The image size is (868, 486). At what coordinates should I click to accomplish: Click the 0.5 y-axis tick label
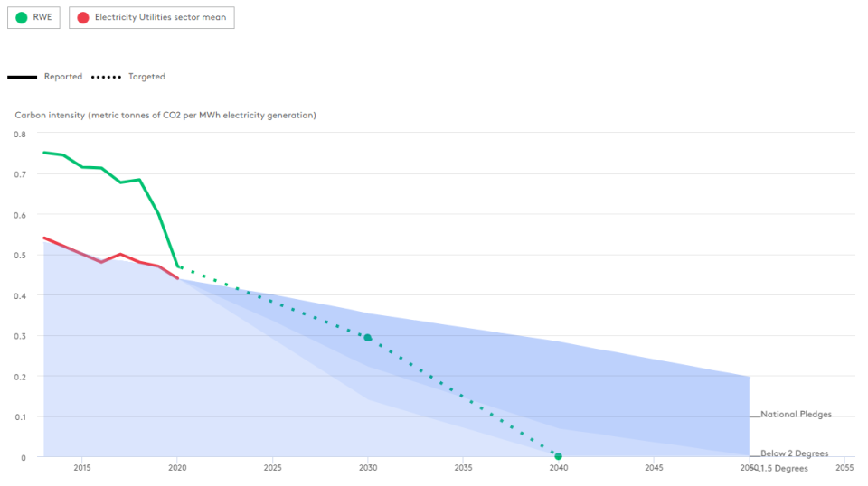(x=20, y=255)
